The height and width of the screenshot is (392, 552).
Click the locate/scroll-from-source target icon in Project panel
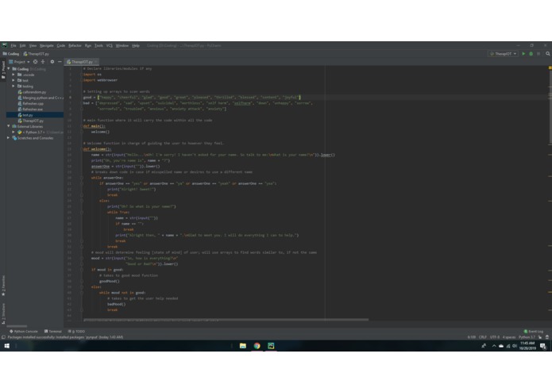click(x=35, y=62)
